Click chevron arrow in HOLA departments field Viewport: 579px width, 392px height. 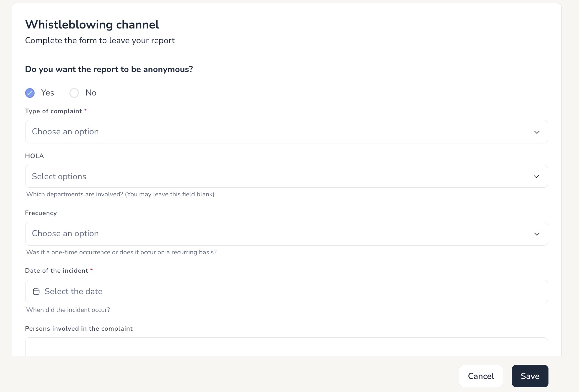536,177
